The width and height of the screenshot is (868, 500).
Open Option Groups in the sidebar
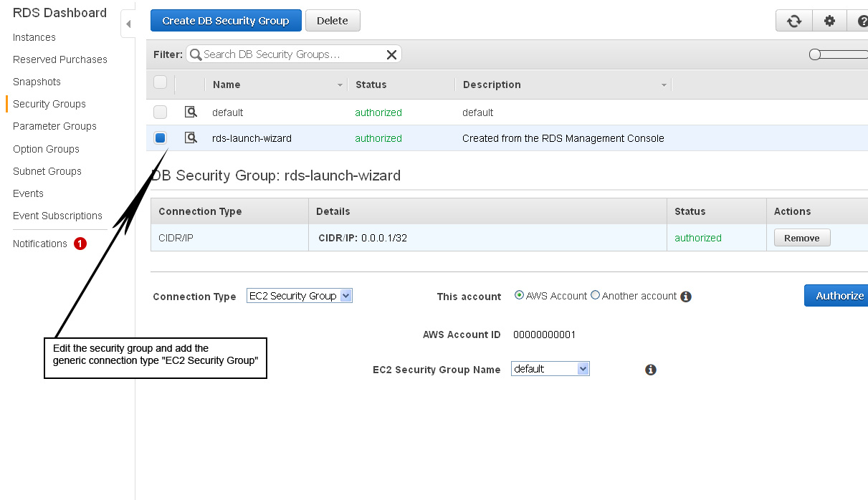pos(46,149)
